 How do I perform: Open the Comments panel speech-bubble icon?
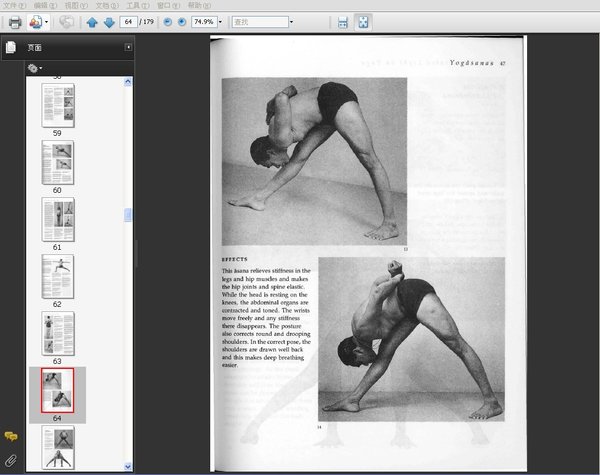(11, 436)
